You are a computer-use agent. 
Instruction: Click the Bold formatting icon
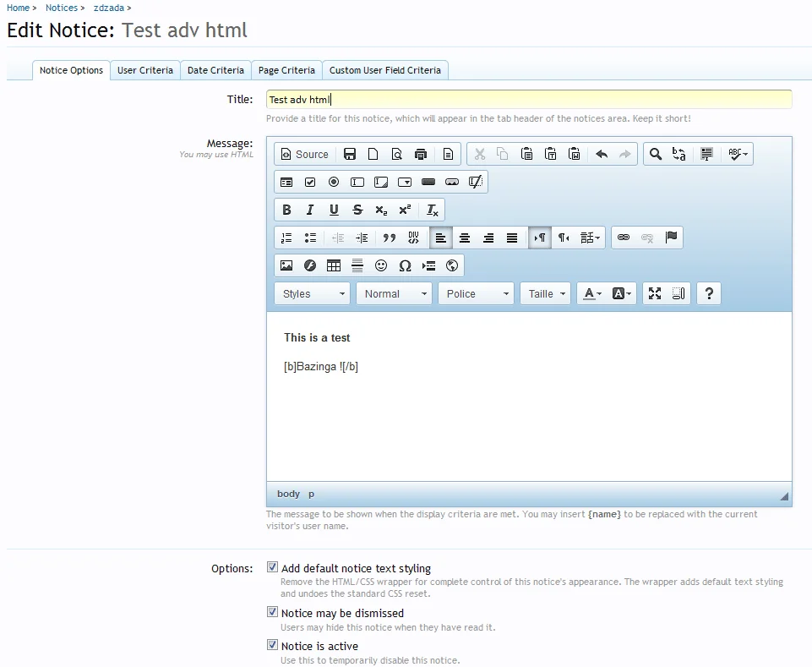coord(286,210)
